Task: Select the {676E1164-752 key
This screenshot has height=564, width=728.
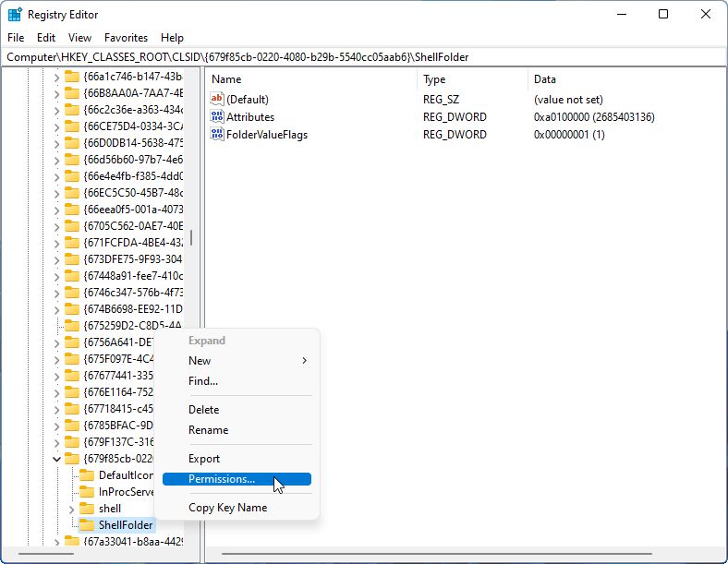Action: pos(118,392)
